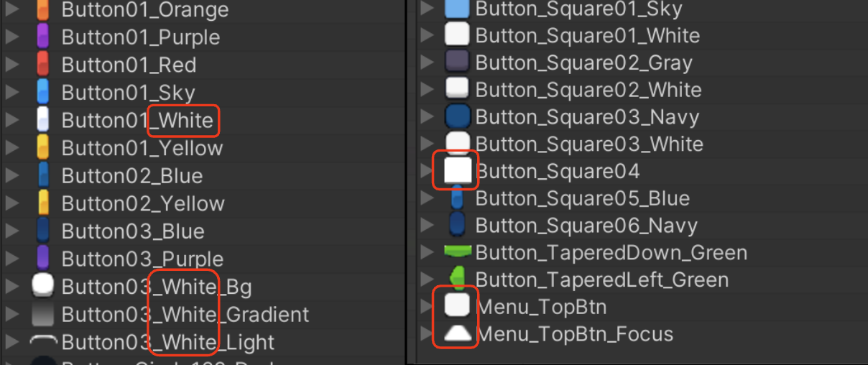Expand the Button_Square04 asset arrow
Image resolution: width=868 pixels, height=365 pixels.
pyautogui.click(x=427, y=171)
